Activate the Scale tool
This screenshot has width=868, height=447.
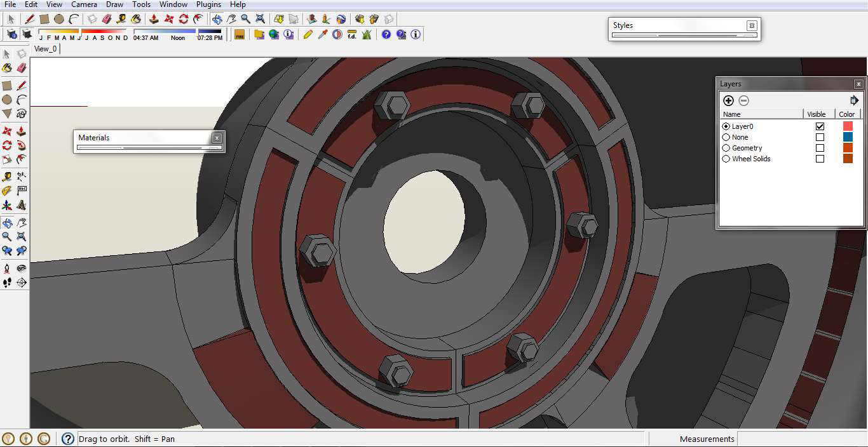(x=7, y=159)
